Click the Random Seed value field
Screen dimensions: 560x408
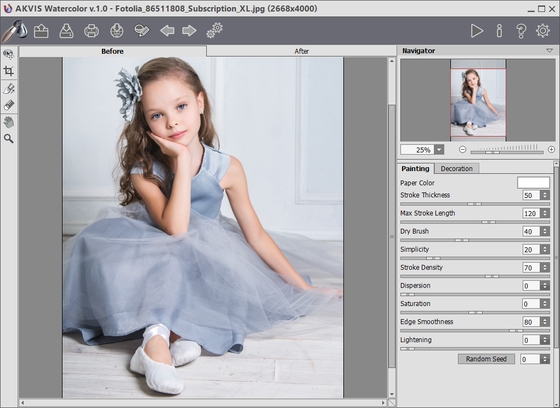[530, 359]
